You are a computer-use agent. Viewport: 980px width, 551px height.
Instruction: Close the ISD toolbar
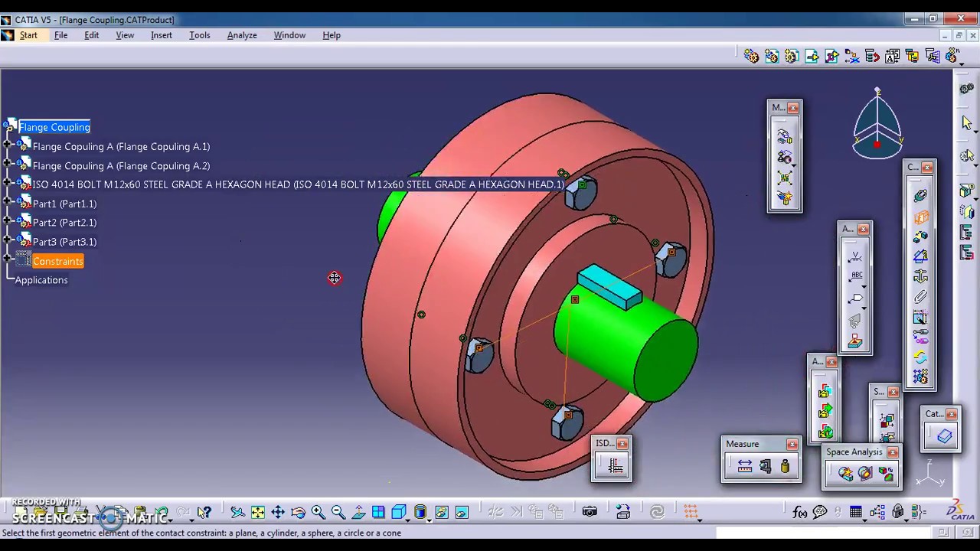pos(622,443)
